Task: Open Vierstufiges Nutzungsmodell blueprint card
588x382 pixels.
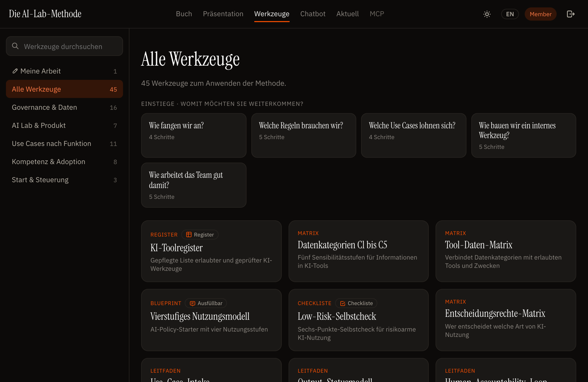Action: (211, 320)
